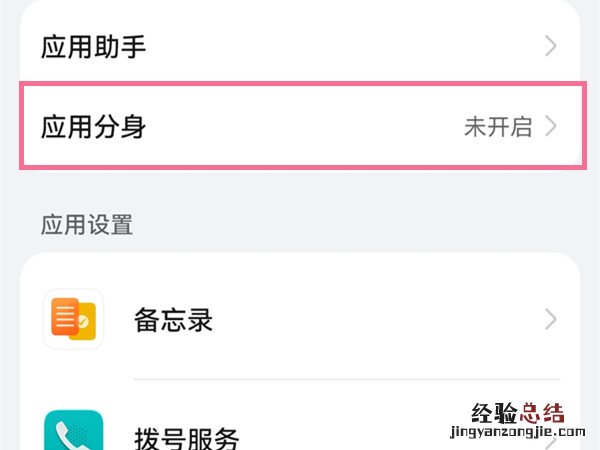
Task: Click the 应用设置 section header
Action: 87,224
